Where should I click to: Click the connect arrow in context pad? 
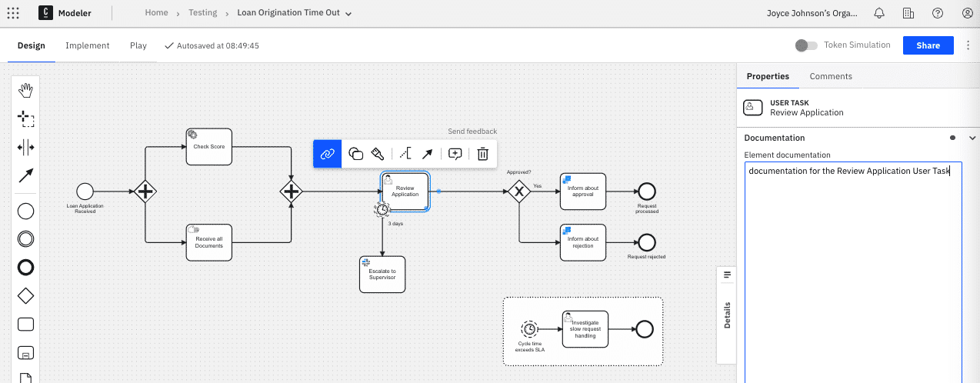pyautogui.click(x=427, y=154)
